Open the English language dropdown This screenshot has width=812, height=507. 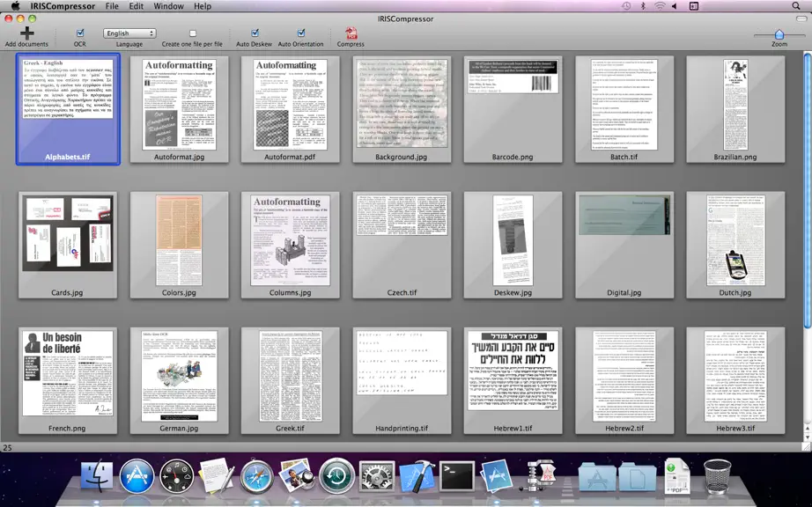129,33
